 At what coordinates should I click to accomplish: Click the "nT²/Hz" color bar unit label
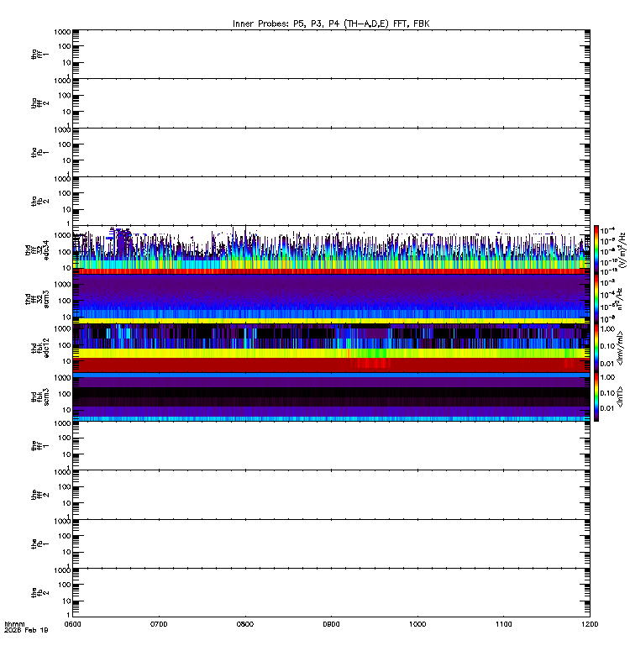tap(620, 299)
